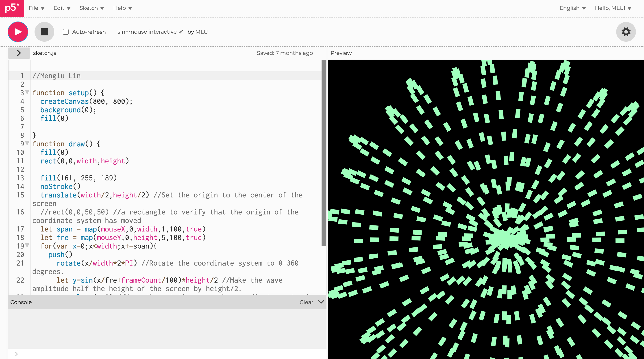Viewport: 644px width, 359px height.
Task: Fold the setup function at line 3
Action: tap(27, 92)
